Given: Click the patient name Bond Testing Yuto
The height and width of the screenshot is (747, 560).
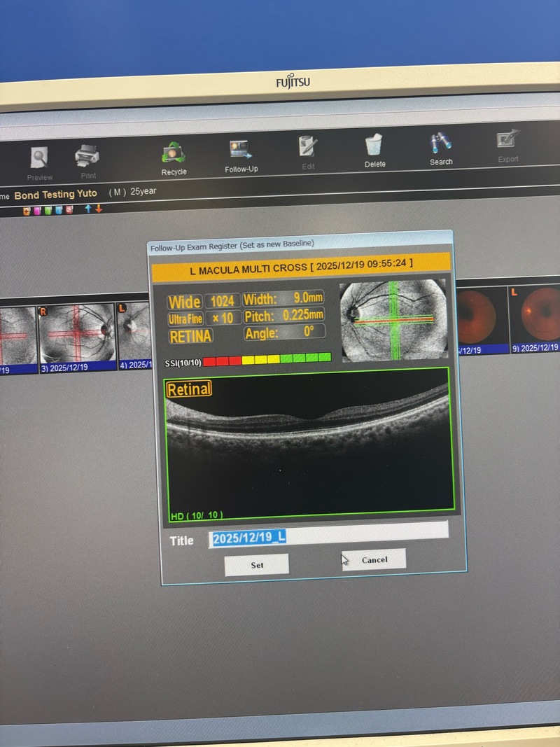Looking at the screenshot, I should [56, 194].
